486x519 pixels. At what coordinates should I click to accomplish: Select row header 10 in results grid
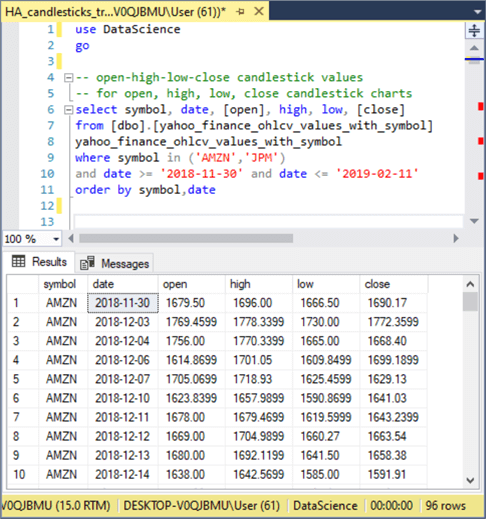[x=23, y=474]
